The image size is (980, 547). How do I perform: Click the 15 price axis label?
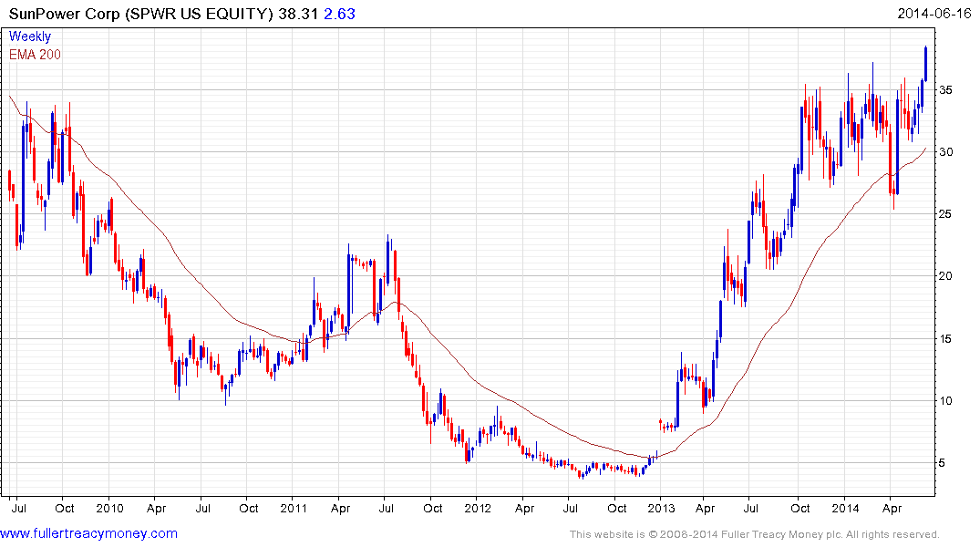tap(945, 339)
